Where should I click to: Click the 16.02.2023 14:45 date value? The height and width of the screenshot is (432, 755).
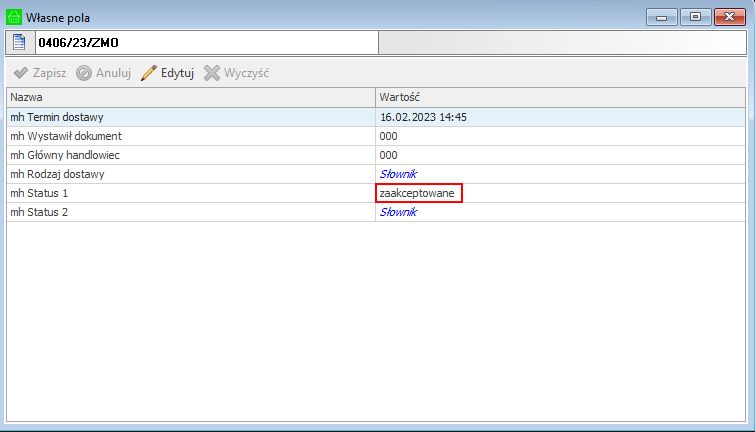[x=424, y=117]
